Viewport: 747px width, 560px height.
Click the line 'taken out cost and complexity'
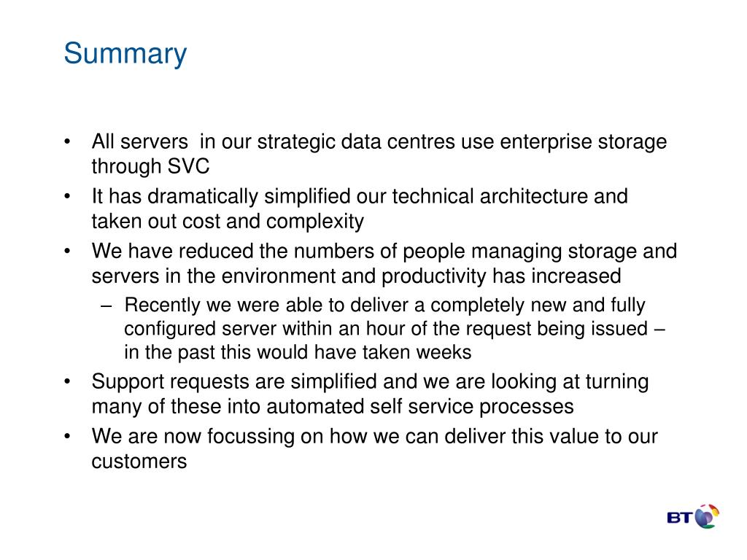point(228,222)
